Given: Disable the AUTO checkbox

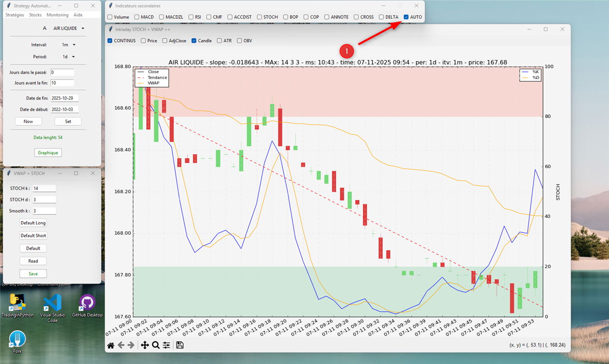Looking at the screenshot, I should pos(406,17).
